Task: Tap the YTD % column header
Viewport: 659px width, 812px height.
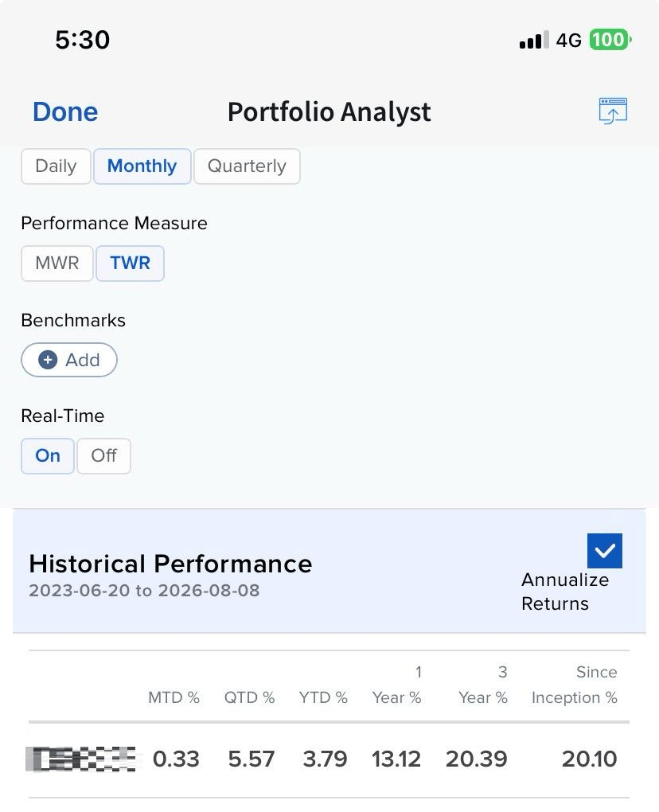Action: coord(323,697)
